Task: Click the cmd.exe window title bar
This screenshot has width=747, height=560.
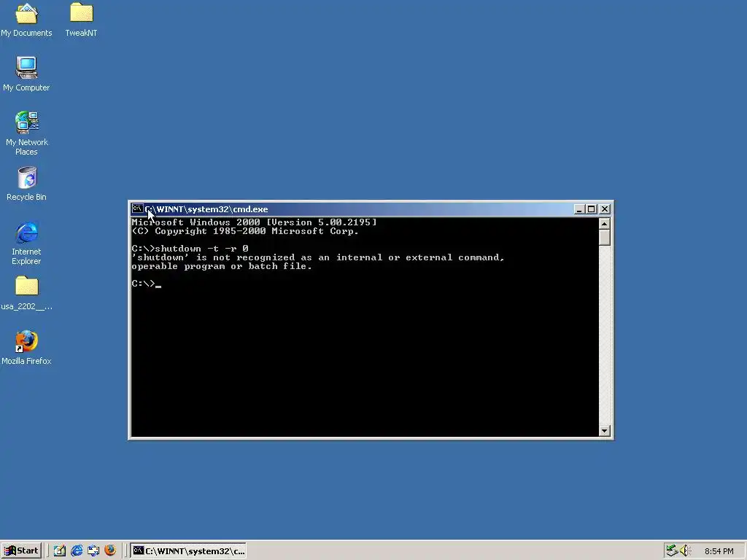Action: click(x=352, y=209)
